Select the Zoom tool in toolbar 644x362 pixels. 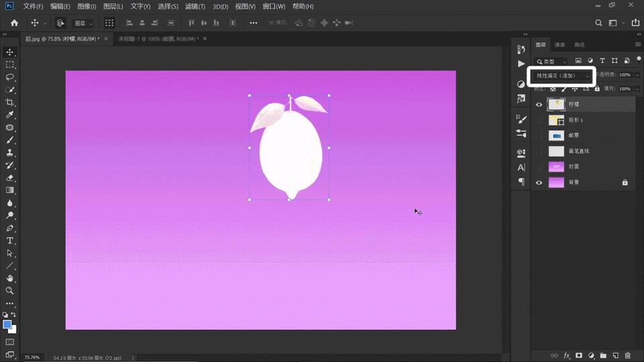pyautogui.click(x=10, y=291)
